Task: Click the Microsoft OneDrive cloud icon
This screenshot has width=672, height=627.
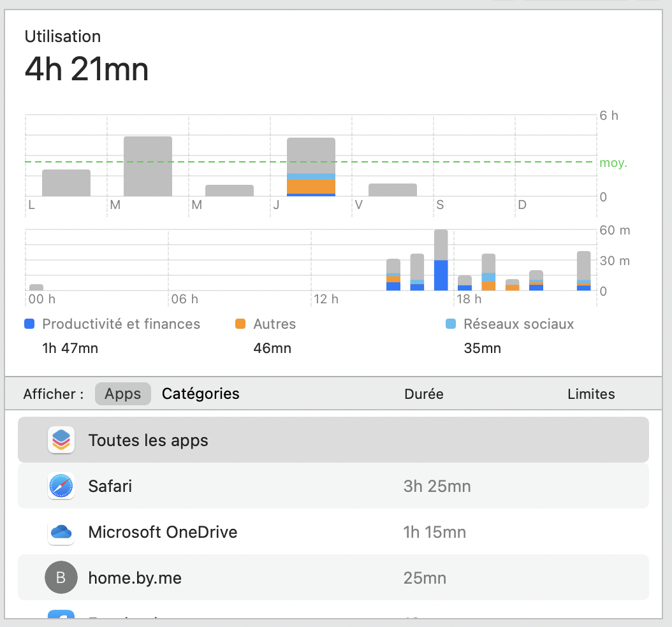Action: point(61,532)
